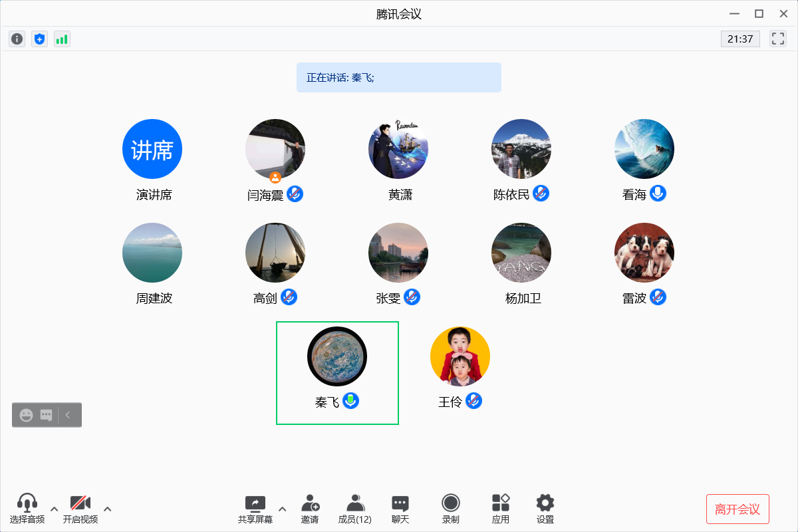This screenshot has width=798, height=532.
Task: Select 黄潇's avatar thumbnail
Action: pyautogui.click(x=398, y=149)
